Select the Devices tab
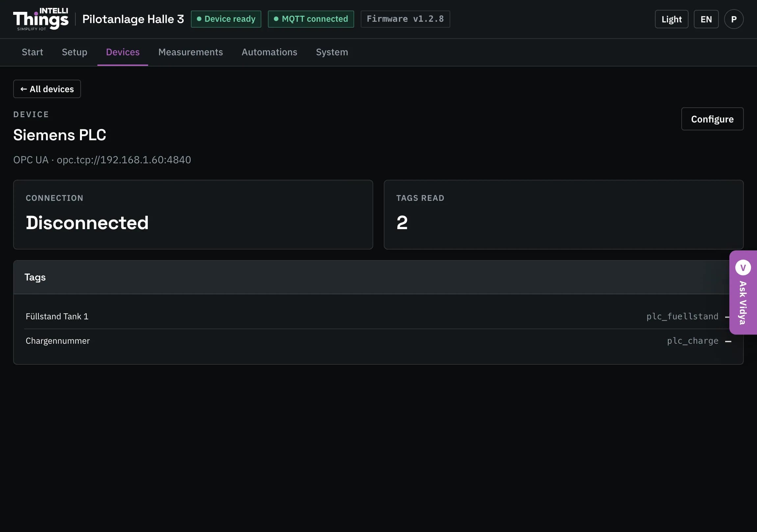The width and height of the screenshot is (757, 532). [123, 52]
